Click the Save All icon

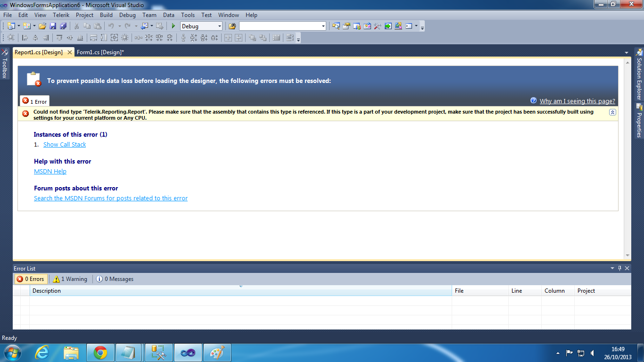63,26
